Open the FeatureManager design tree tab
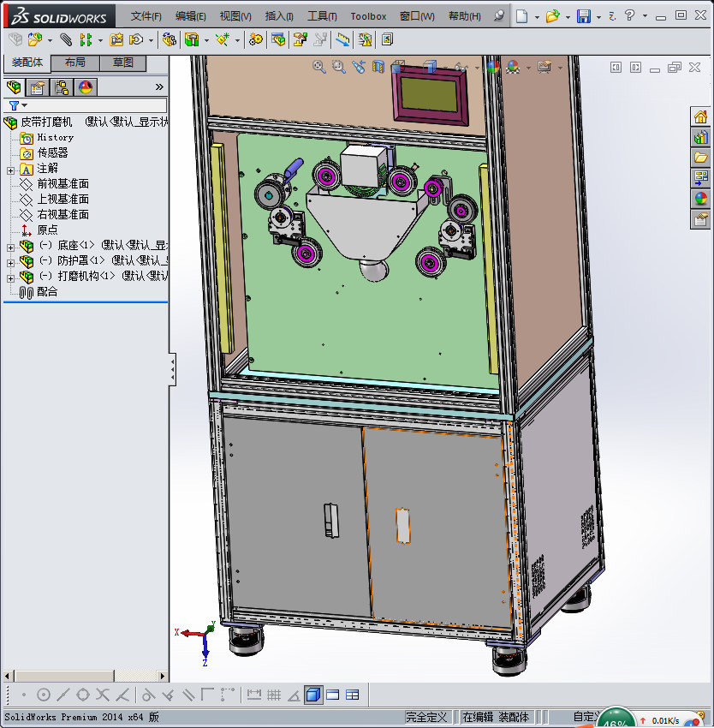This screenshot has height=728, width=714. (x=14, y=87)
